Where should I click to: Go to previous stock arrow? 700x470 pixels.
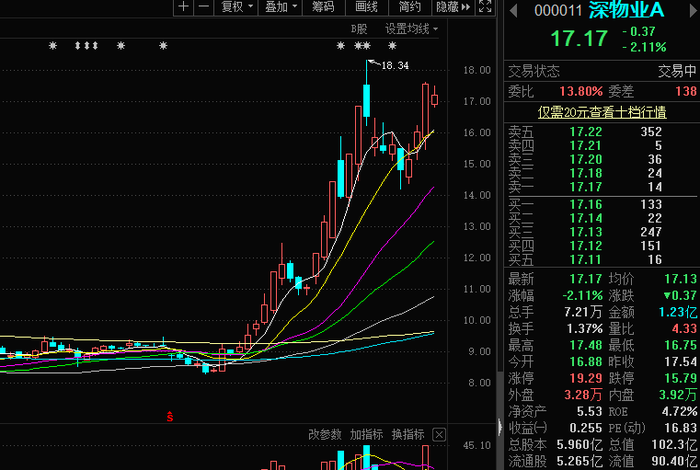point(513,11)
